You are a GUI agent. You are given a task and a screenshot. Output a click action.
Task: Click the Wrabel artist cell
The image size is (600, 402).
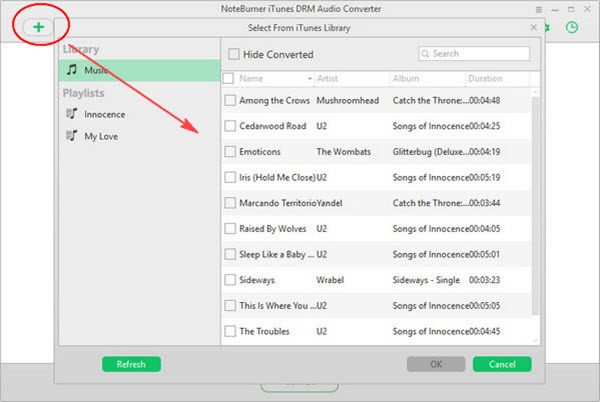pos(330,280)
